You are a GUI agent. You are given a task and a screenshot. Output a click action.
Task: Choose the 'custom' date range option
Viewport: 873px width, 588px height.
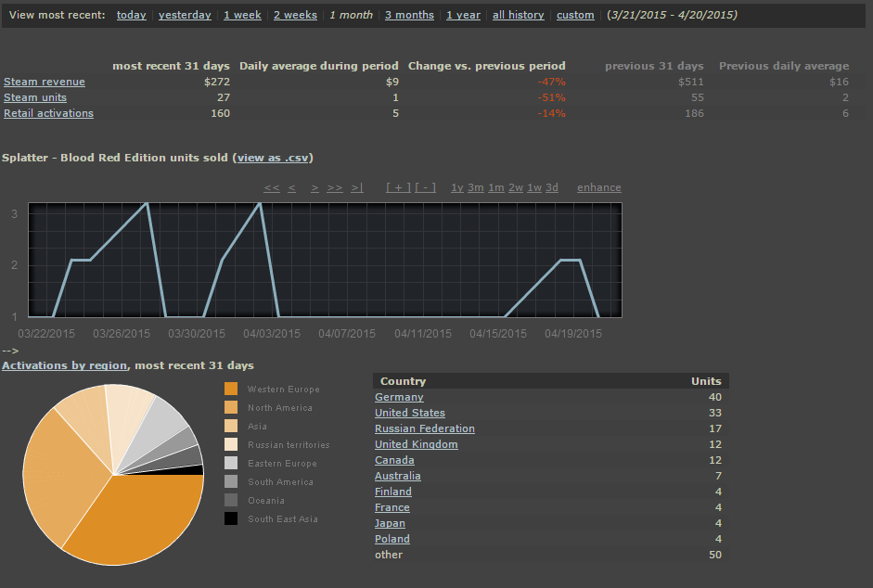[x=575, y=15]
